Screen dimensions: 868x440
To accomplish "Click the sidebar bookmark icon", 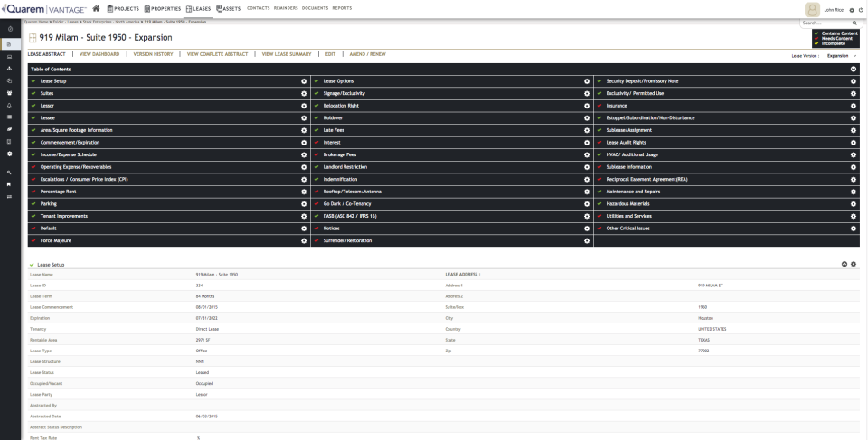I will click(9, 184).
